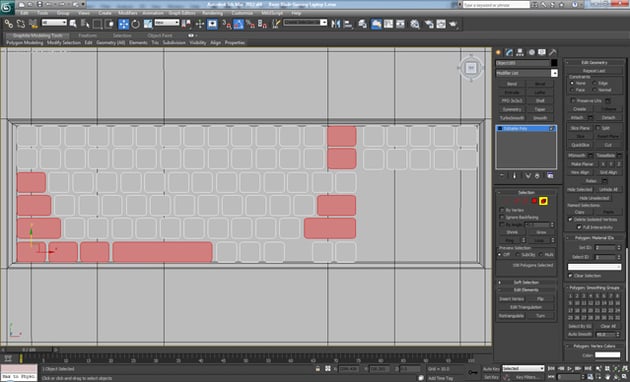
Task: Activate the Select and Scale tool
Action: [148, 24]
